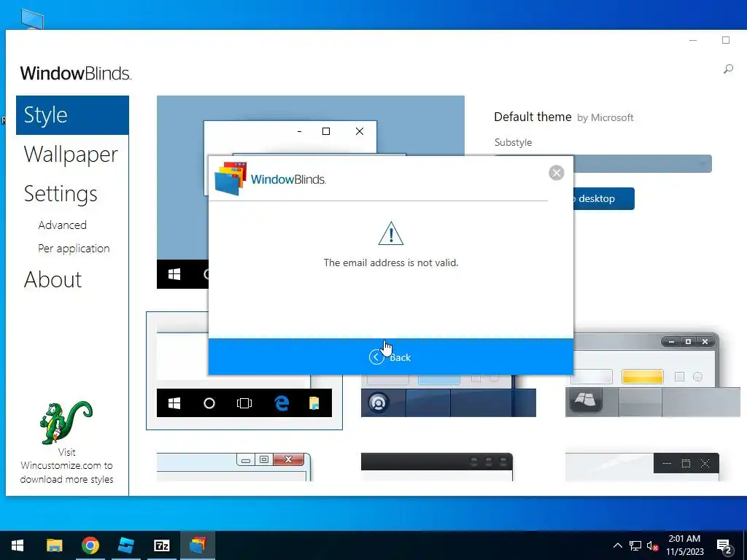747x560 pixels.
Task: Click 'The email address is not valid.' message
Action: point(391,262)
